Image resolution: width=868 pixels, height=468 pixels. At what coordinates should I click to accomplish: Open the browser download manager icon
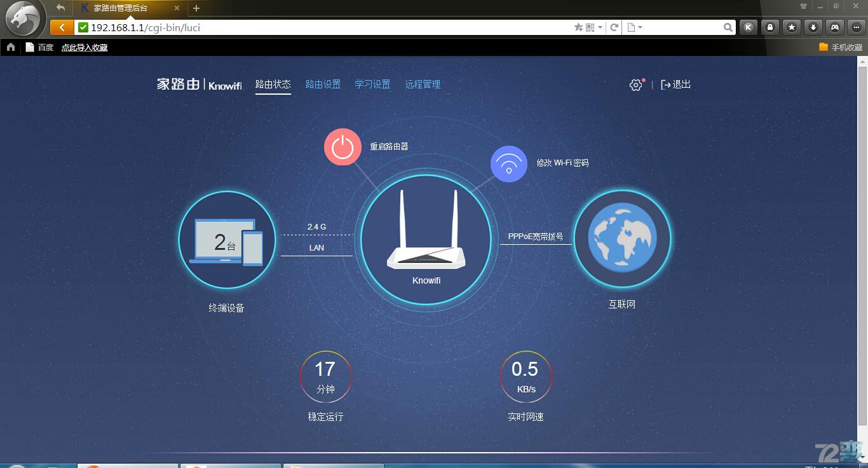[813, 27]
